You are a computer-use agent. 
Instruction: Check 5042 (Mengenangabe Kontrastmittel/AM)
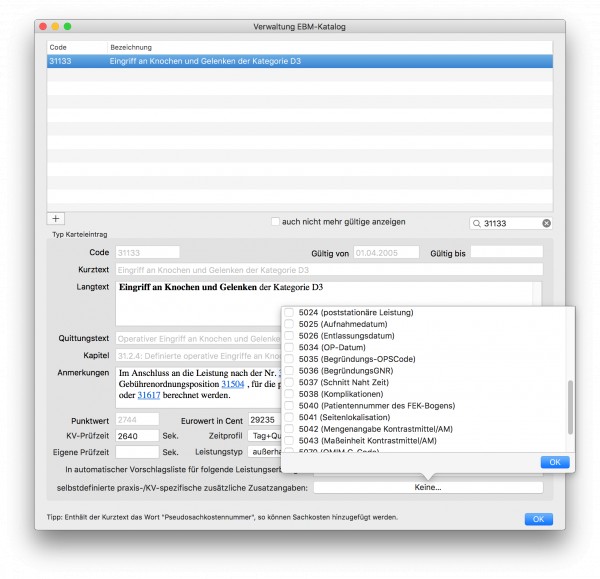[289, 429]
